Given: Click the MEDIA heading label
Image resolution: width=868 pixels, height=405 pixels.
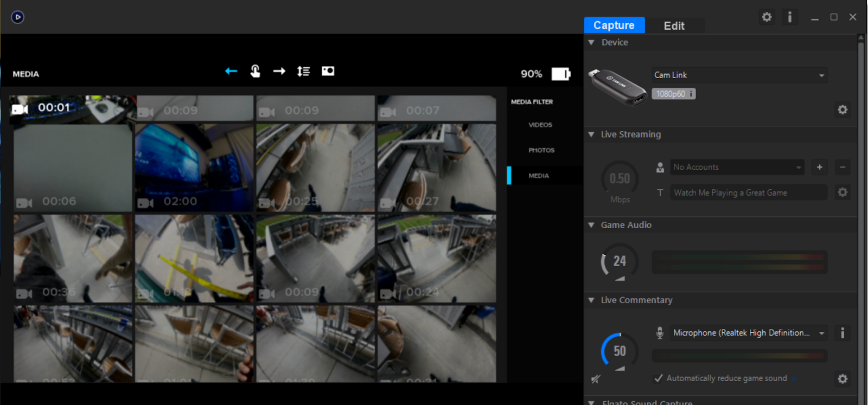Looking at the screenshot, I should click(26, 74).
